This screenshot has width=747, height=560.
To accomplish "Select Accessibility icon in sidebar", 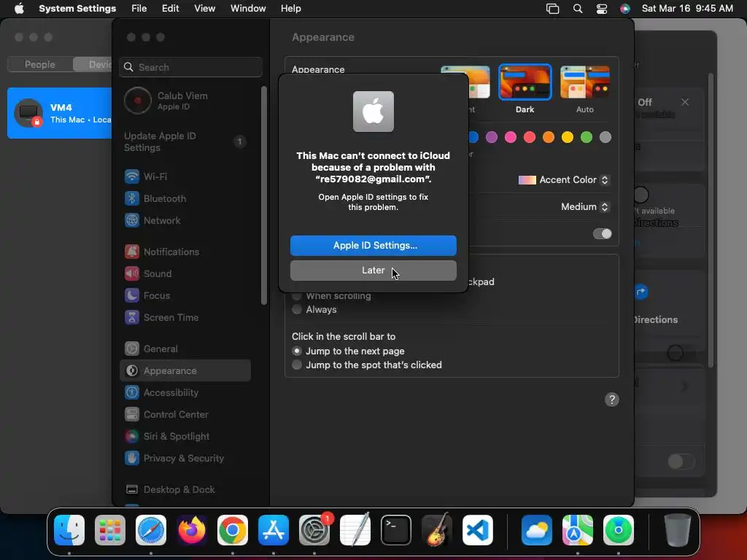I will coord(132,393).
